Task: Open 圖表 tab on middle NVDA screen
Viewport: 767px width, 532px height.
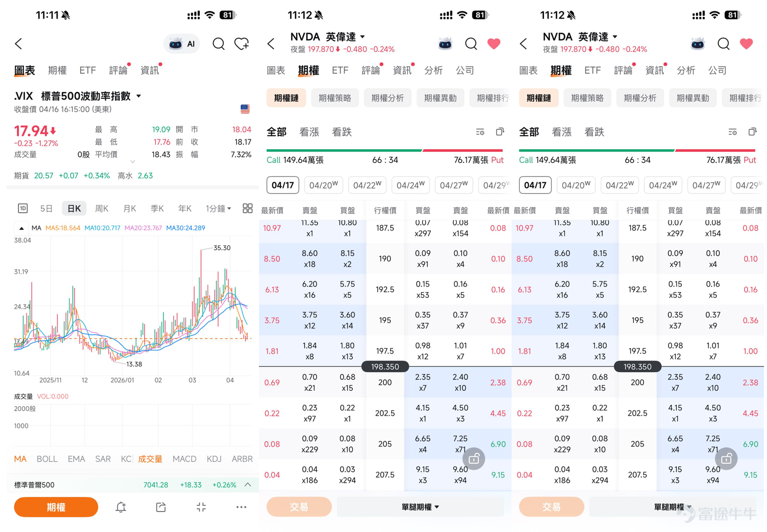Action: [276, 71]
